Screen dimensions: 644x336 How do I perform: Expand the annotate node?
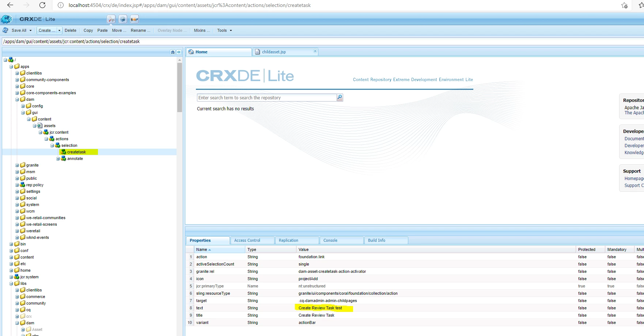(x=58, y=159)
